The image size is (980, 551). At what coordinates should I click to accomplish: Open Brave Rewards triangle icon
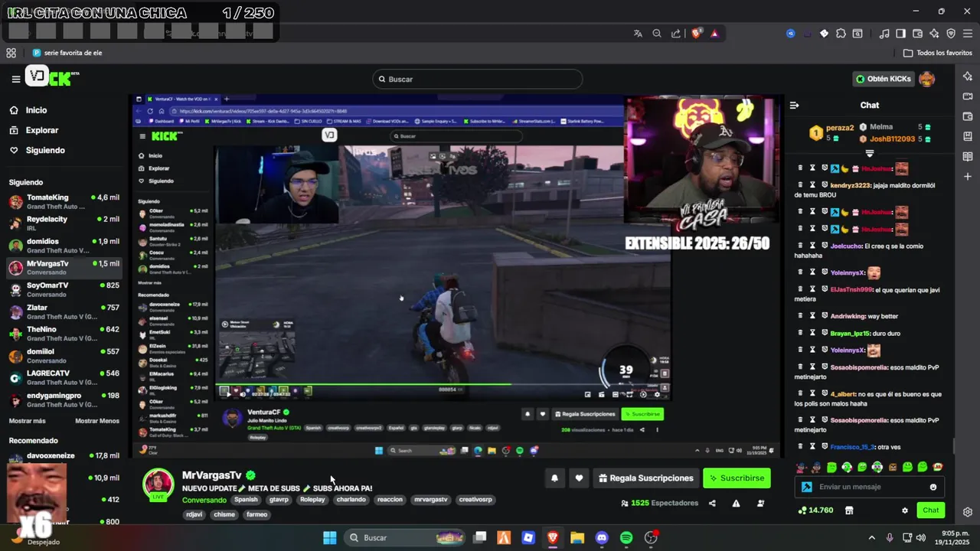tap(714, 34)
